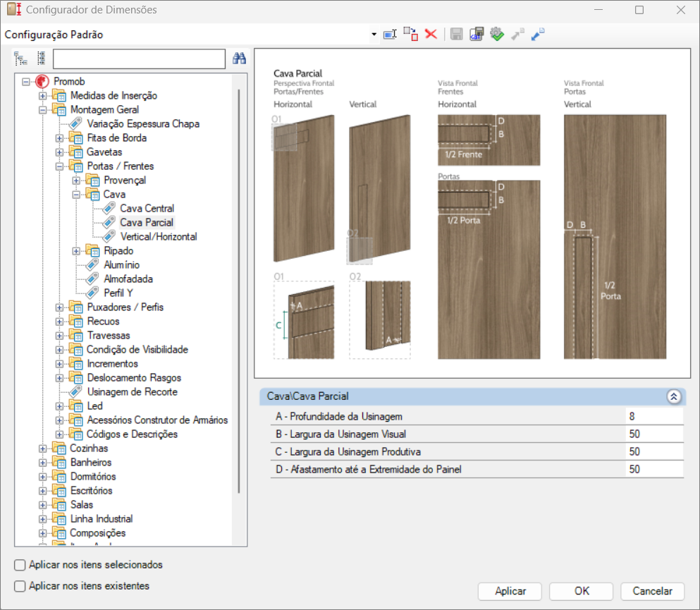Click the Aplicar button
This screenshot has width=700, height=610.
click(x=510, y=591)
